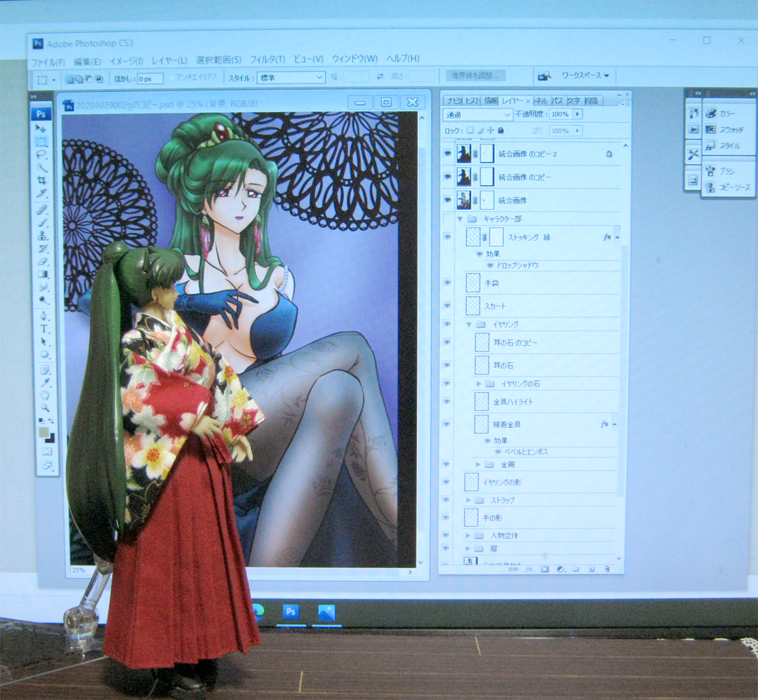The height and width of the screenshot is (700, 758).
Task: Select the Type tool
Action: coord(44,329)
